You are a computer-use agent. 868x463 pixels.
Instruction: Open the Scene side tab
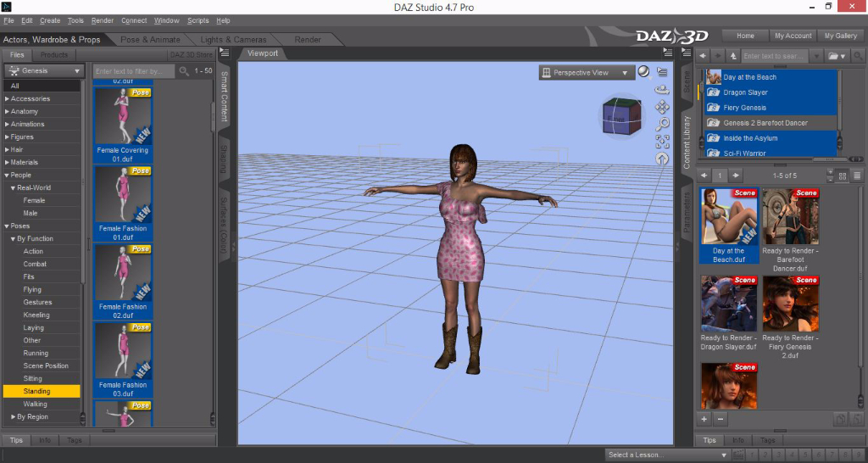click(x=687, y=81)
